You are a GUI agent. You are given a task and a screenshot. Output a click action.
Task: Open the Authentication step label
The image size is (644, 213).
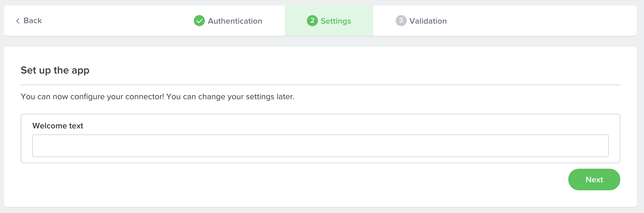pos(235,21)
